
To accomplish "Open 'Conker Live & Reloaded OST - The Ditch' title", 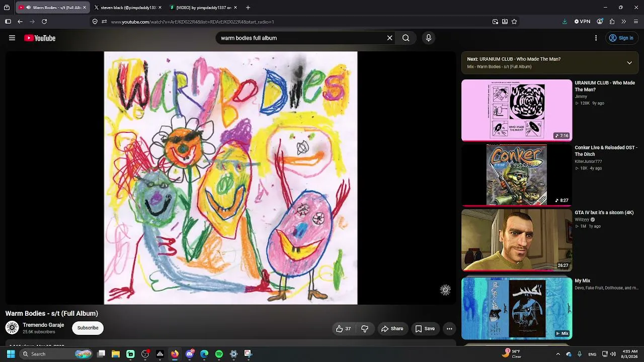I will pyautogui.click(x=606, y=151).
